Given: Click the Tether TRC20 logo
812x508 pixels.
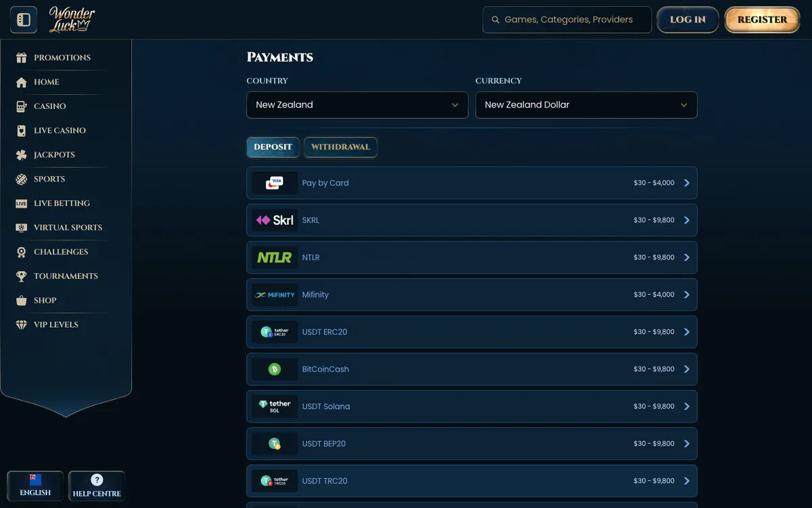Looking at the screenshot, I should click(275, 481).
